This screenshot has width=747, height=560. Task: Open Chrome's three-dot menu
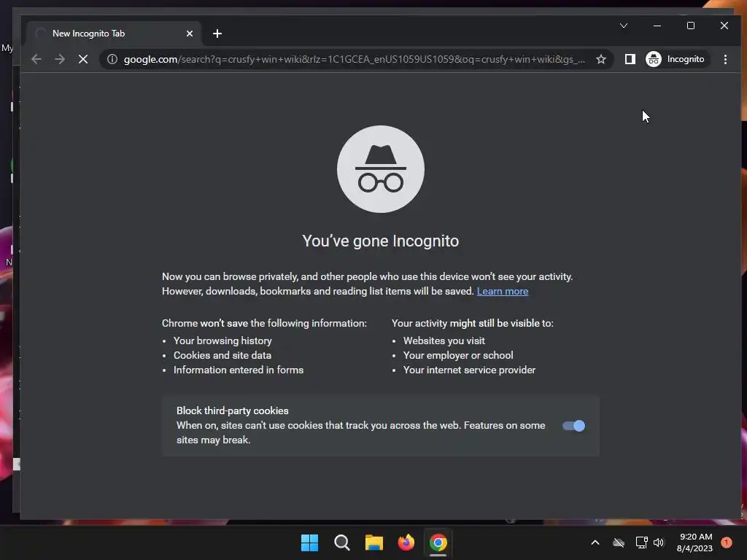tap(725, 59)
